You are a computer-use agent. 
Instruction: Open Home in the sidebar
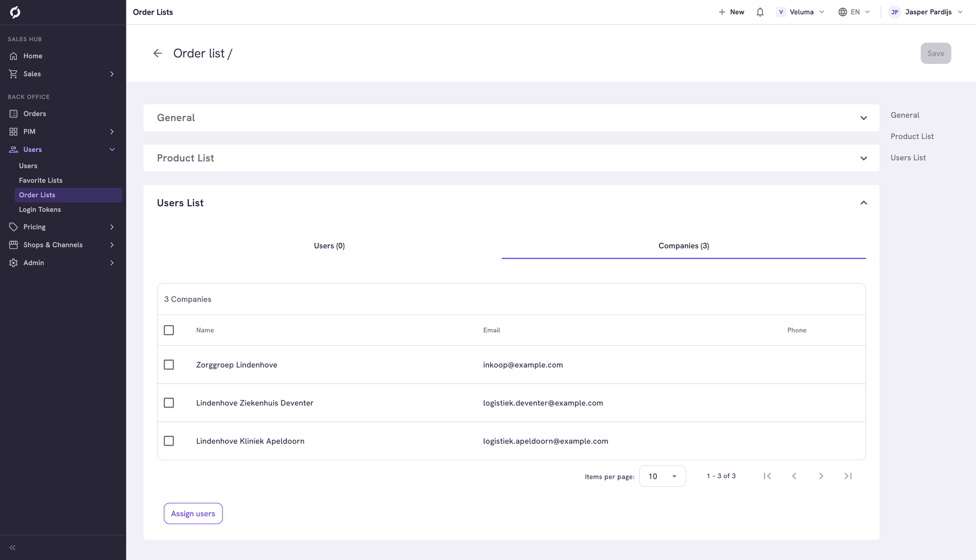click(x=63, y=56)
